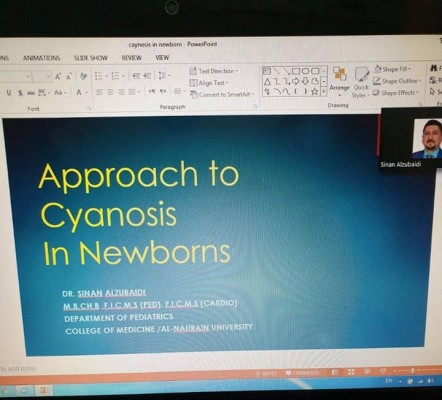442x400 pixels.
Task: Open the Comments pane button
Action: coord(303,373)
